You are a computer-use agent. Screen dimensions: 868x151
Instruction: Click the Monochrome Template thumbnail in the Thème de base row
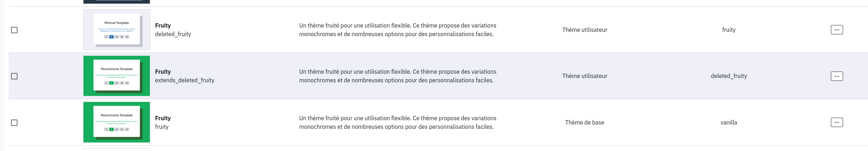117,122
